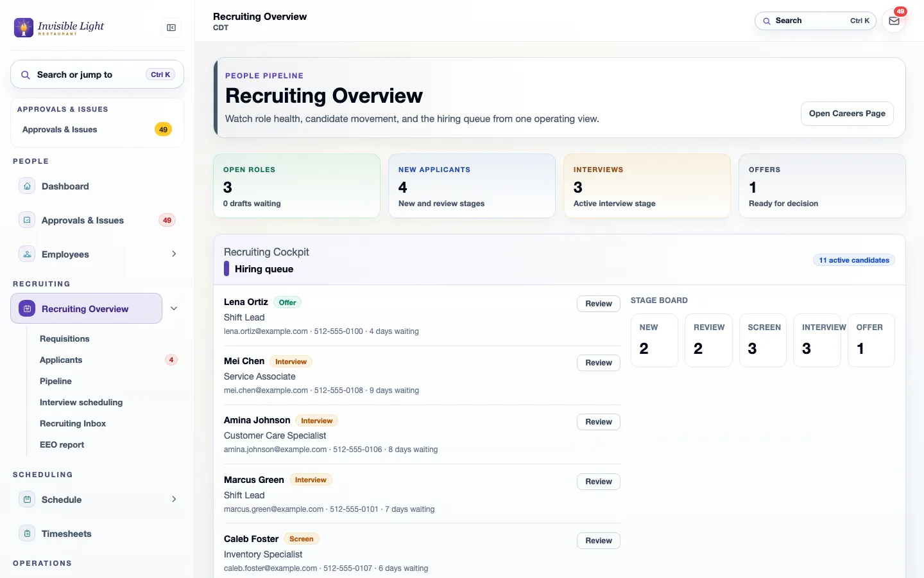
Task: Open the Offers summary card
Action: tap(822, 186)
